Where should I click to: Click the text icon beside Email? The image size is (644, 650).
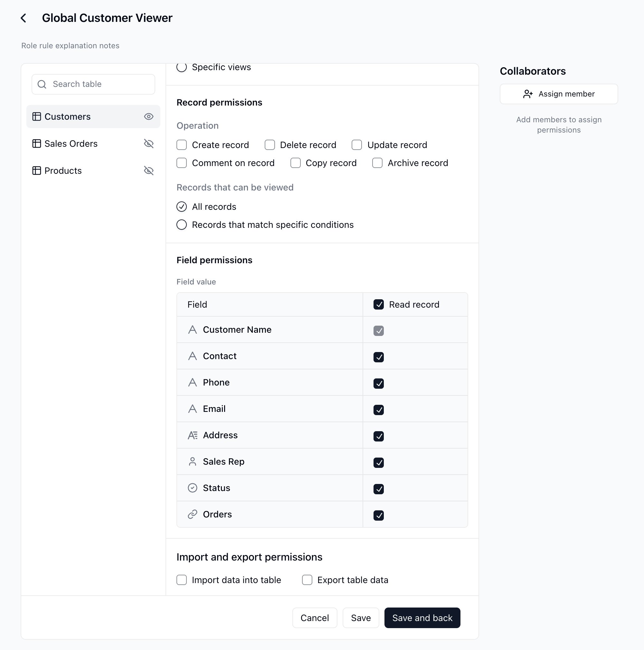tap(193, 409)
